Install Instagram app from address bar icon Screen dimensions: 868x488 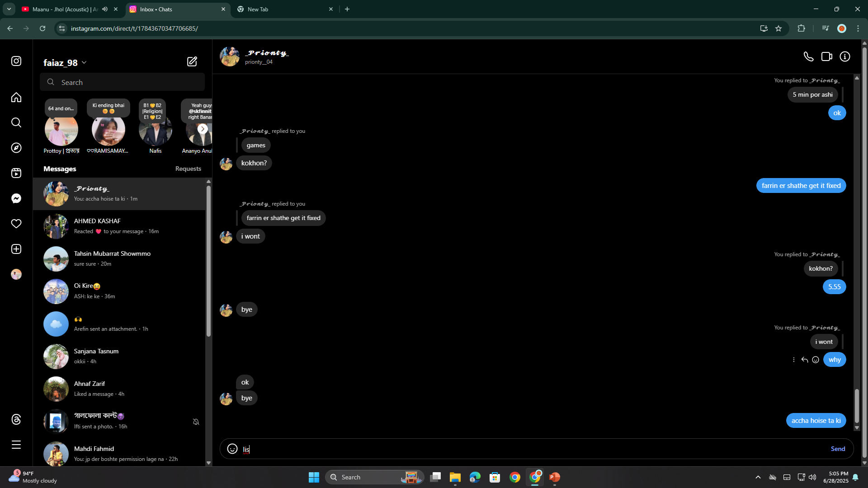(x=764, y=28)
